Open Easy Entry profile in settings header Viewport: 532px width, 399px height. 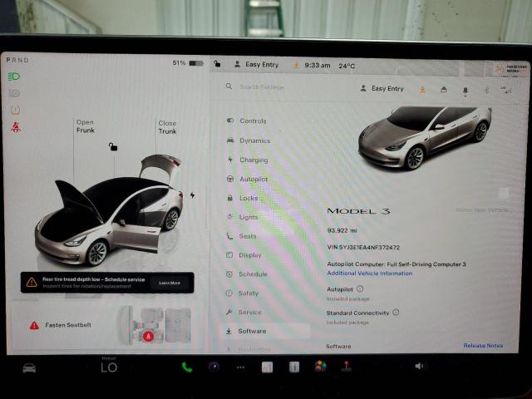382,89
